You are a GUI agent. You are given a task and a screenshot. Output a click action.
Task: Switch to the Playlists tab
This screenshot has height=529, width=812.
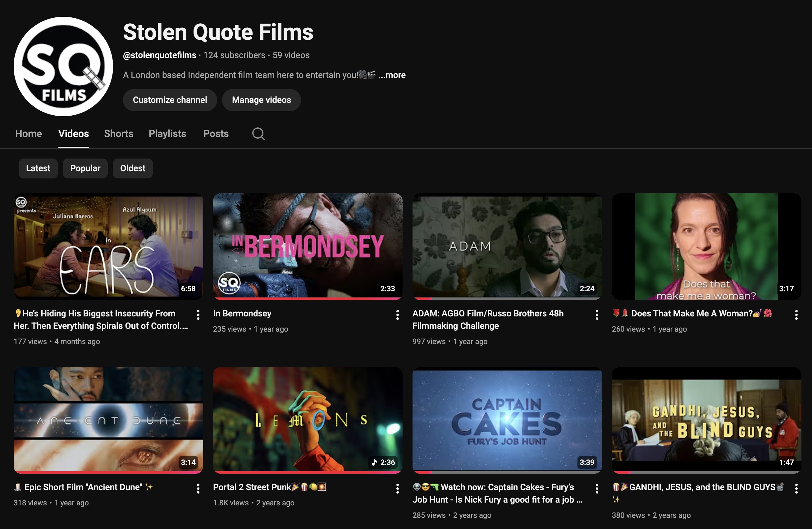pyautogui.click(x=167, y=133)
